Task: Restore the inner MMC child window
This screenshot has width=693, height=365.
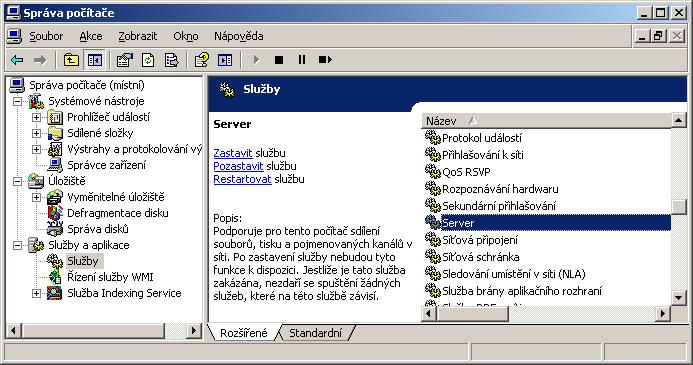Action: pyautogui.click(x=659, y=36)
